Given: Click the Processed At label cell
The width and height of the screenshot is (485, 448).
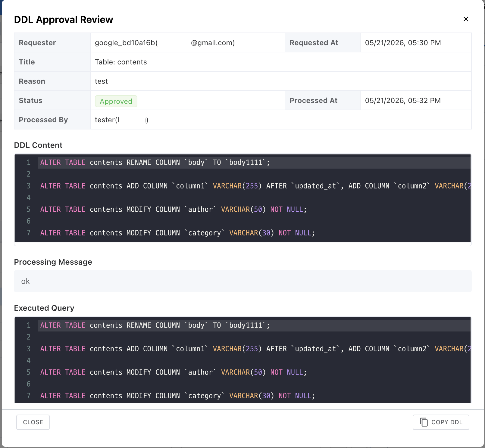Looking at the screenshot, I should (x=322, y=101).
